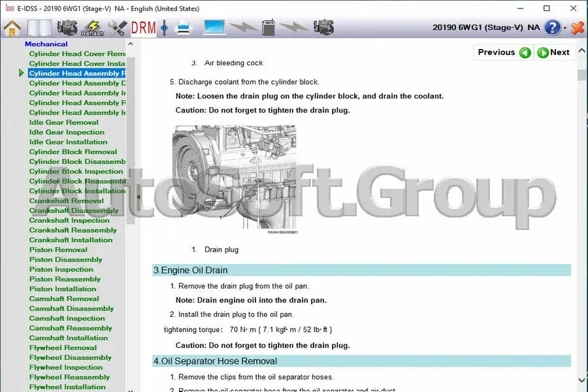The image size is (588, 392).
Task: Click the blue pin icon beside DRM
Action: tap(164, 28)
